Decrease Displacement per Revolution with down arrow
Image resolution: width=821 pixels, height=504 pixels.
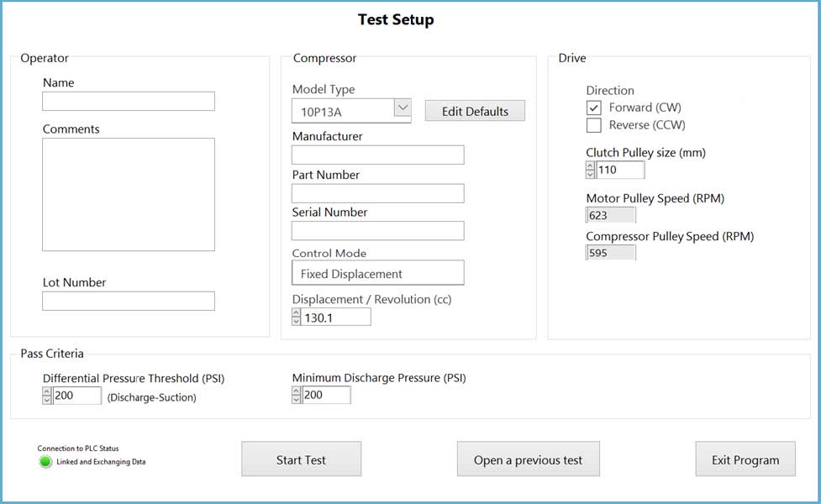tap(296, 321)
